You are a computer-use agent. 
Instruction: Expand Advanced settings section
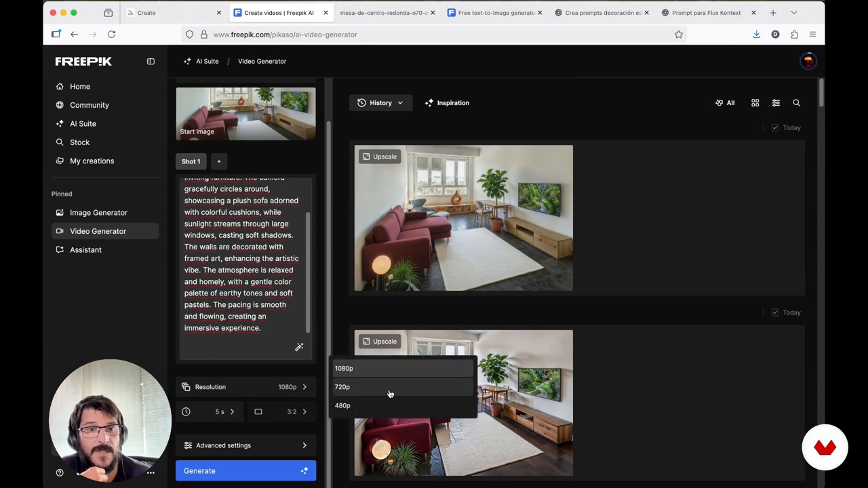[245, 445]
